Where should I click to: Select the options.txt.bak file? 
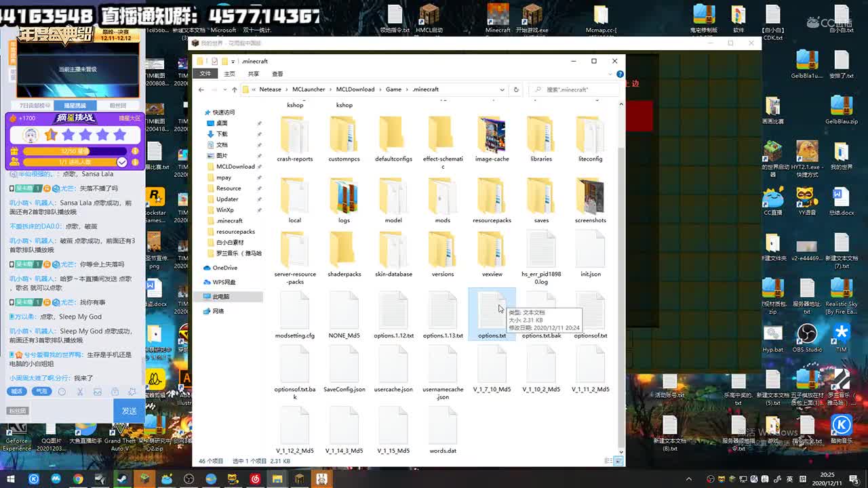pyautogui.click(x=541, y=316)
